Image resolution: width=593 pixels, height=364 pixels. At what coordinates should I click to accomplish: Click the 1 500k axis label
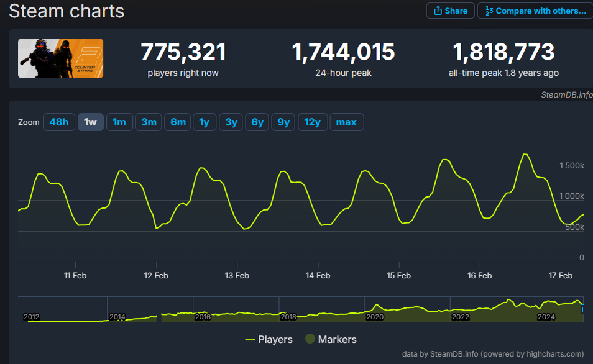pyautogui.click(x=571, y=166)
